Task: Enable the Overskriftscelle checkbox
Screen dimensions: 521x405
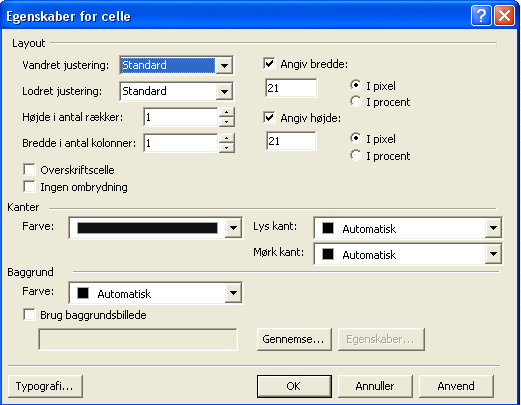Action: [x=29, y=169]
